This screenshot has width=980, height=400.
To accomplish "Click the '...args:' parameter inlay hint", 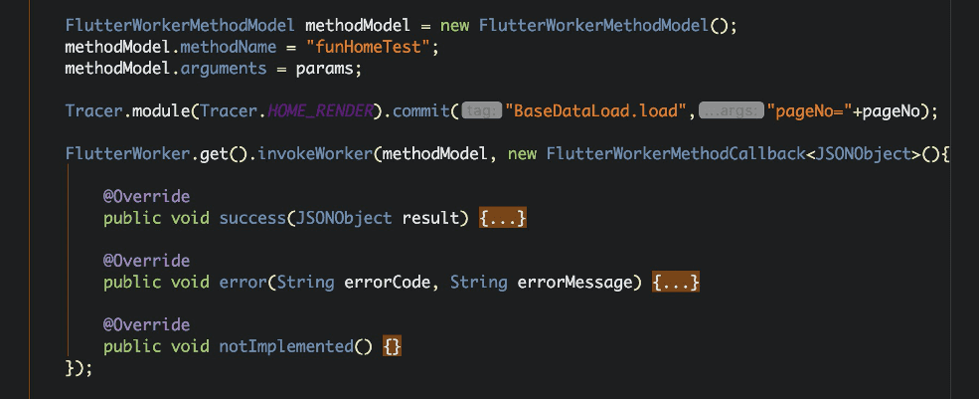I will [x=731, y=111].
